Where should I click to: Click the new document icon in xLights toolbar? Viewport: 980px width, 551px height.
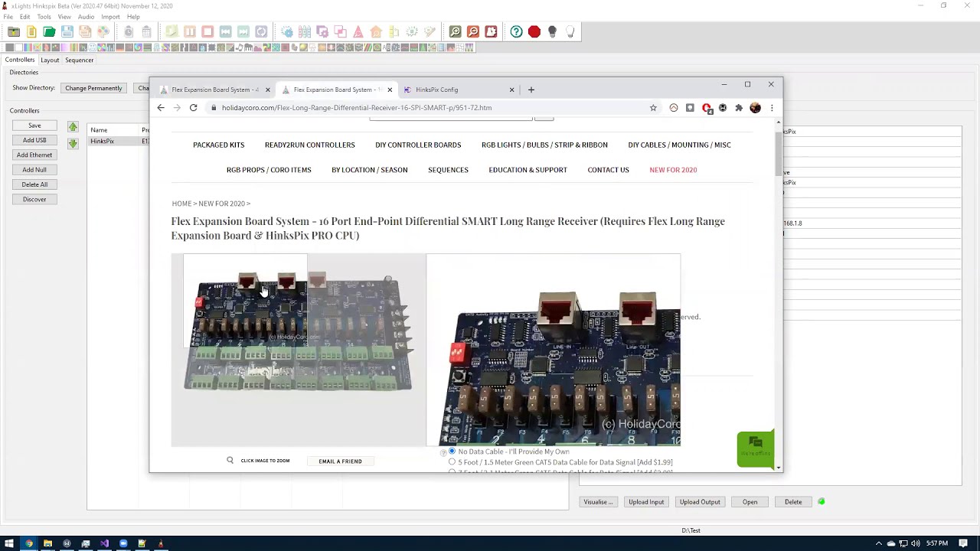point(31,31)
